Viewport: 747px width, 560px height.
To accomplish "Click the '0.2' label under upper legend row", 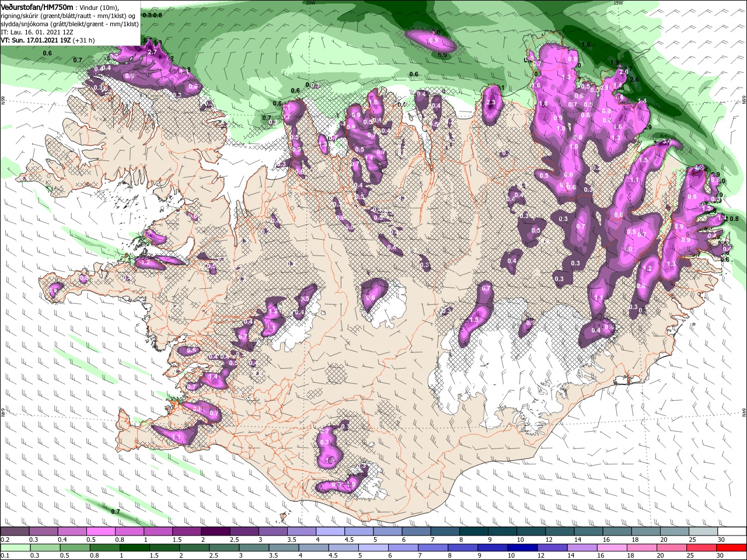I will click(5, 540).
